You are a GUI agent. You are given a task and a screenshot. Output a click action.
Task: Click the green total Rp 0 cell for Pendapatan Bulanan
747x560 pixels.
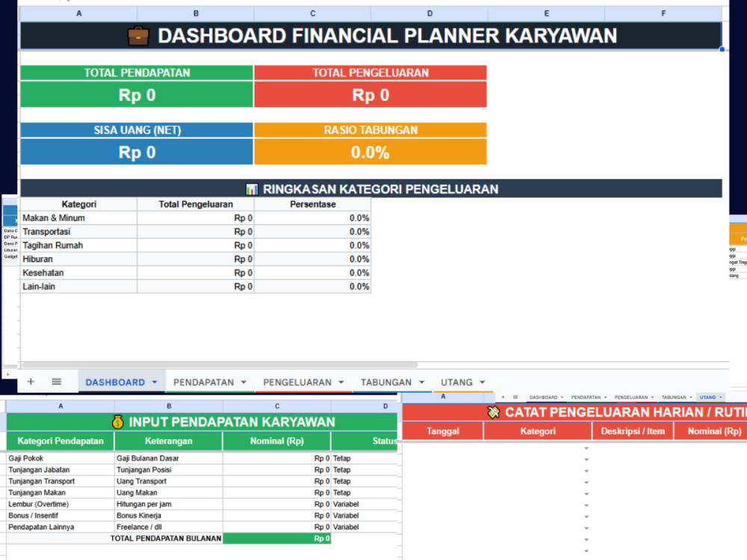(277, 538)
